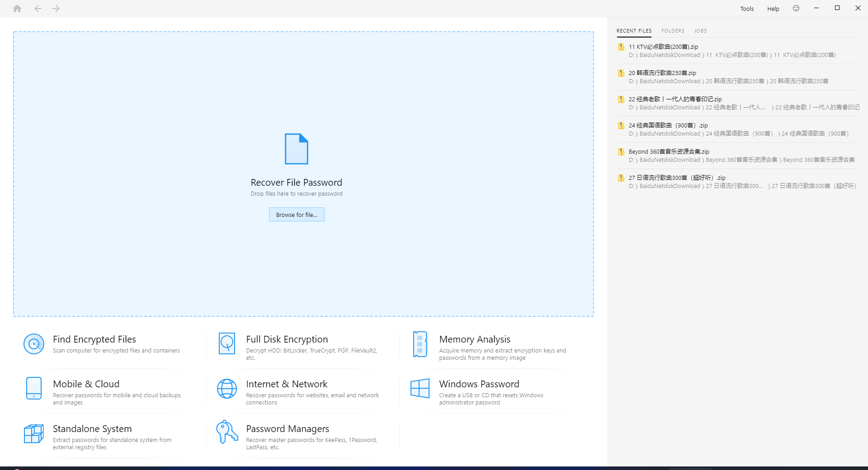Click the Full Disk Encryption icon
This screenshot has height=470, width=868.
[227, 343]
